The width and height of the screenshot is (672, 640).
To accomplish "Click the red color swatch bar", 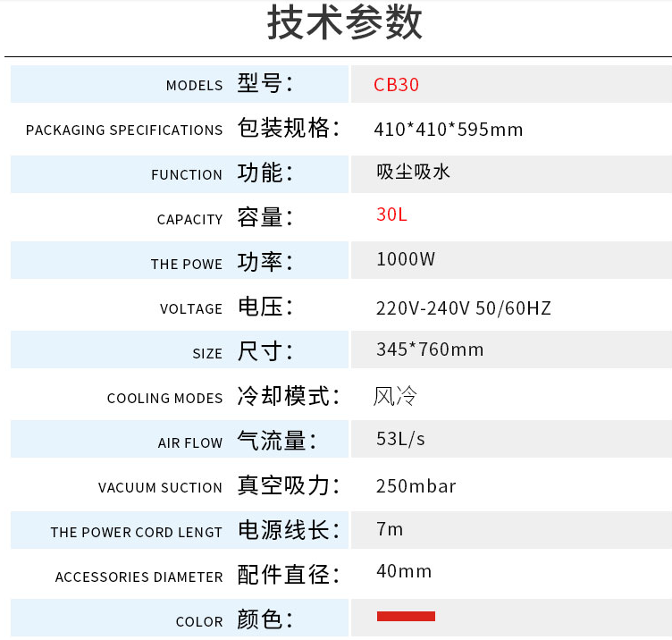I will (406, 616).
